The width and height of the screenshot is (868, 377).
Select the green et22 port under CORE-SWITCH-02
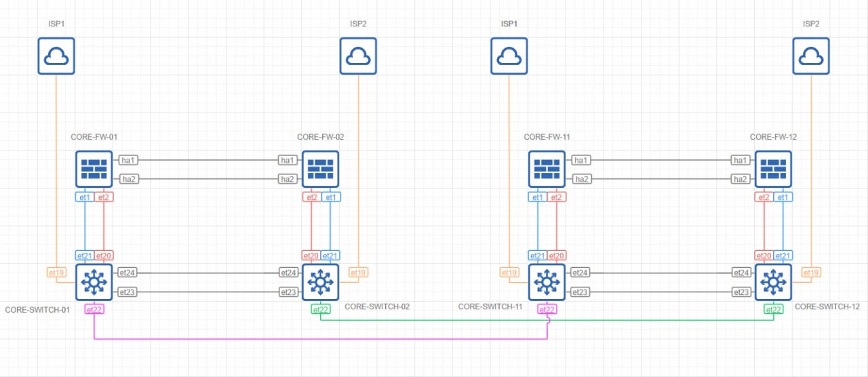321,309
